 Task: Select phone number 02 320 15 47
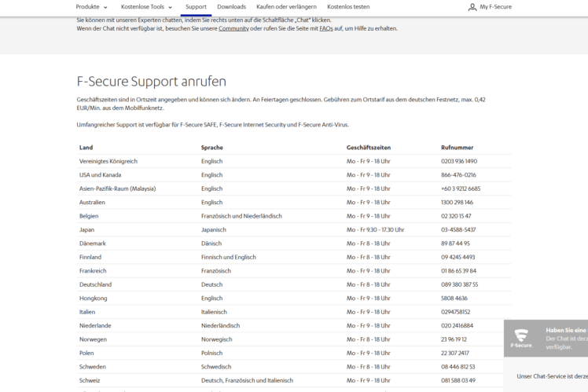pyautogui.click(x=456, y=216)
